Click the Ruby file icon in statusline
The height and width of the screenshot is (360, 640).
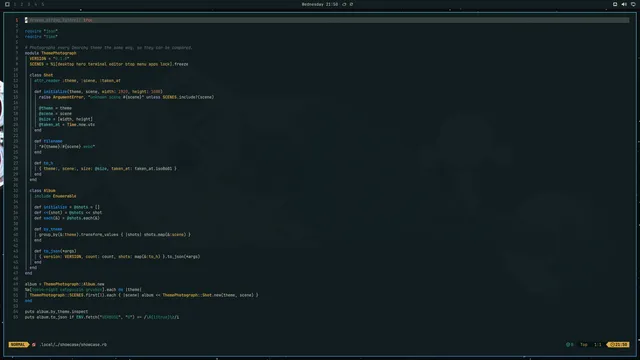34,344
